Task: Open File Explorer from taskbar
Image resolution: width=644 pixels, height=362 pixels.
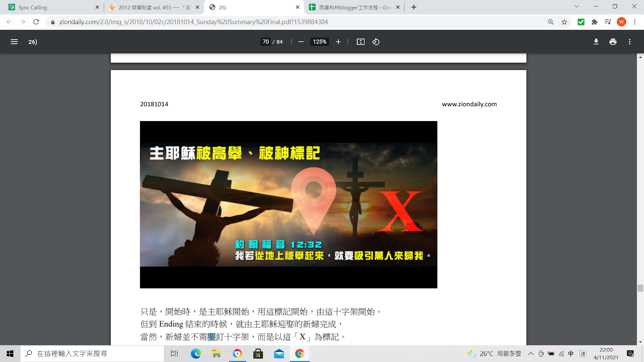Action: pyautogui.click(x=217, y=354)
